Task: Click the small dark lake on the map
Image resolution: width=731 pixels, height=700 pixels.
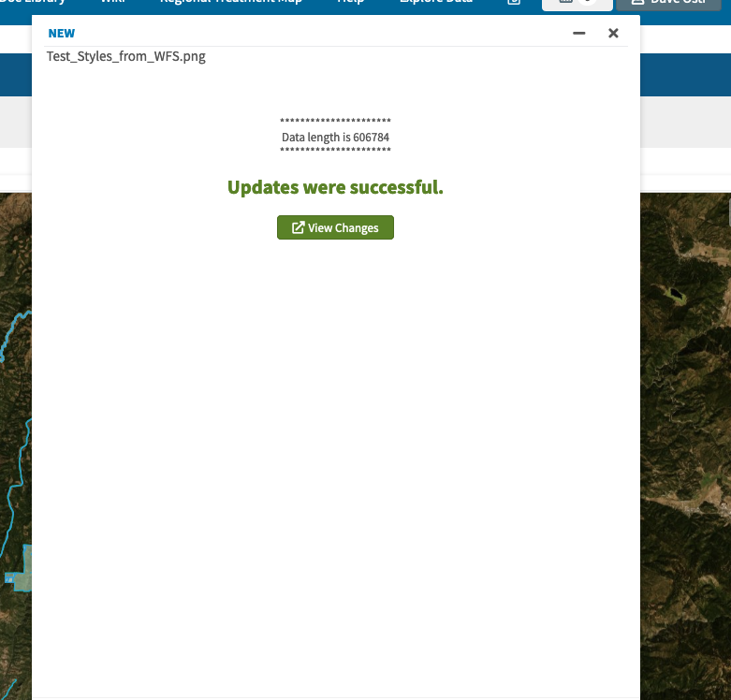Action: click(674, 294)
